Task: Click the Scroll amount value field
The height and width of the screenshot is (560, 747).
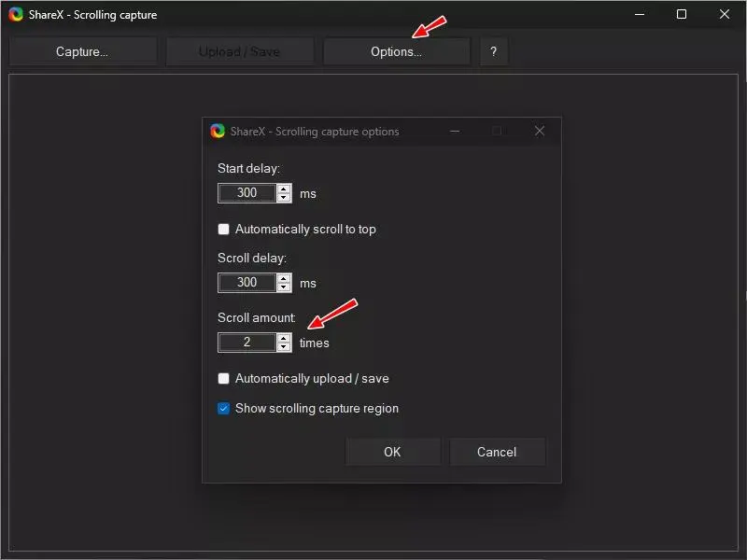Action: (247, 343)
